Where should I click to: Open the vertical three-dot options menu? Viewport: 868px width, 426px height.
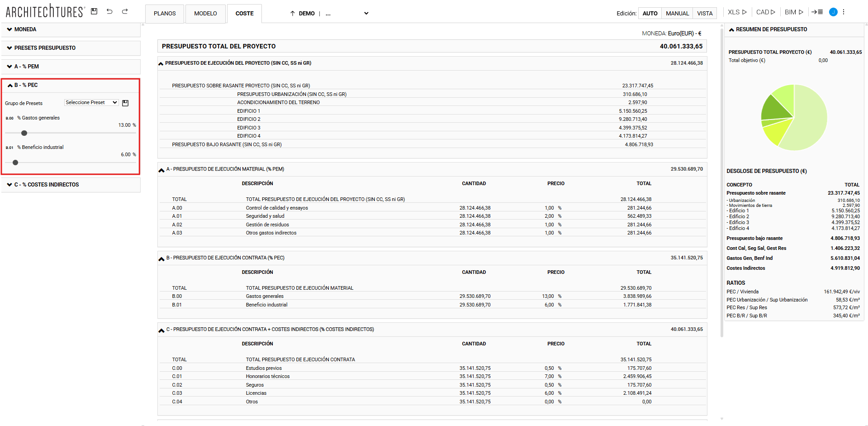(x=844, y=12)
